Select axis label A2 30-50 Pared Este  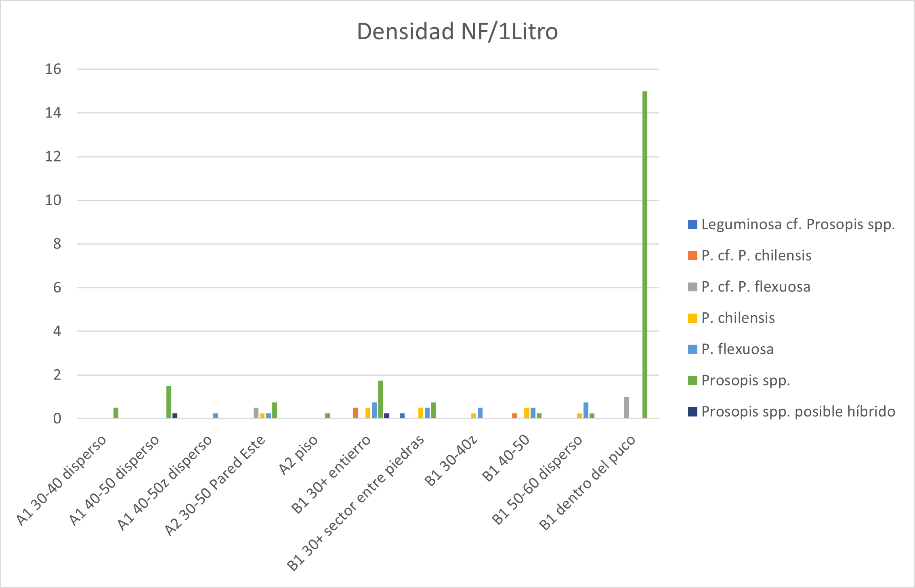[216, 485]
